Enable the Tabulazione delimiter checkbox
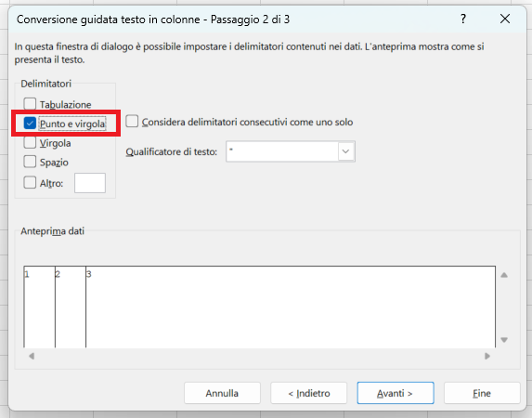532x418 pixels. pyautogui.click(x=30, y=103)
